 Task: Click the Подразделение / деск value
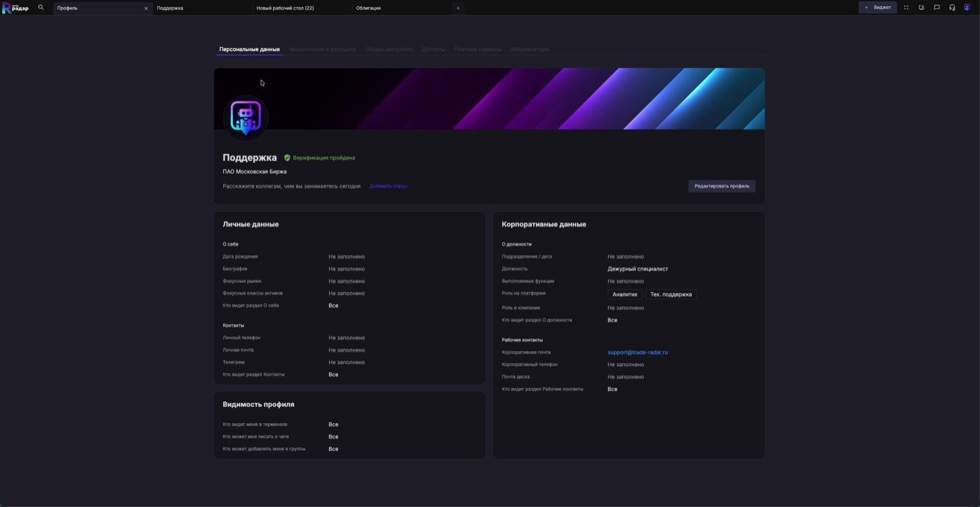[626, 257]
